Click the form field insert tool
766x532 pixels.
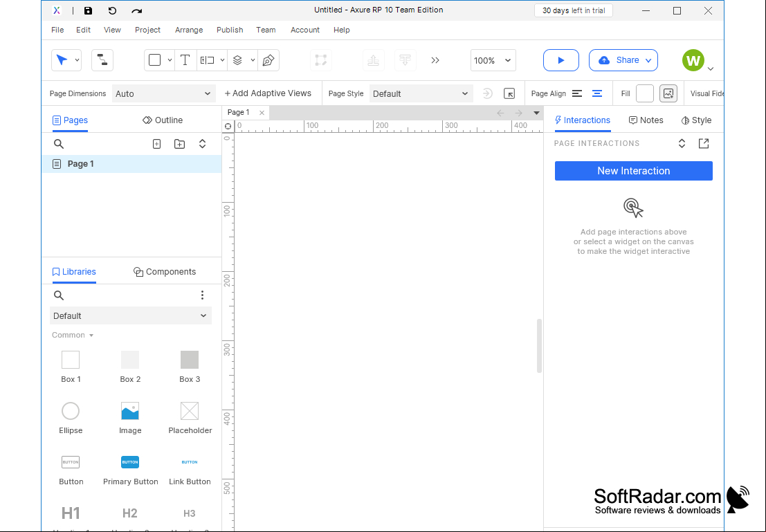tap(207, 60)
